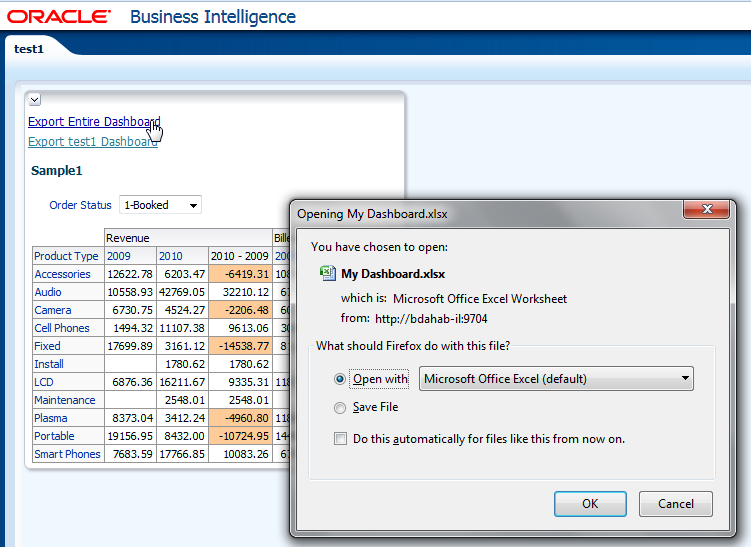Click the 17766.85 Smart Phones 2010 cell
Viewport: 751px width, 547px height.
(182, 454)
